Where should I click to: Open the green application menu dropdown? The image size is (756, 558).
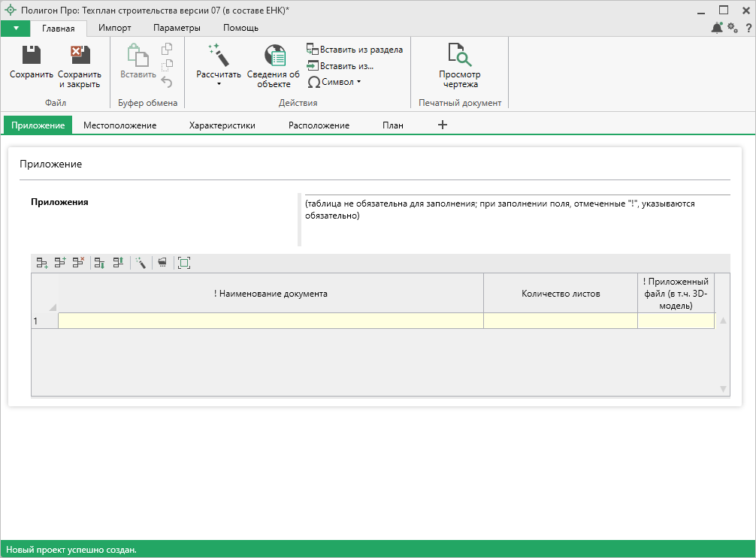(x=16, y=28)
